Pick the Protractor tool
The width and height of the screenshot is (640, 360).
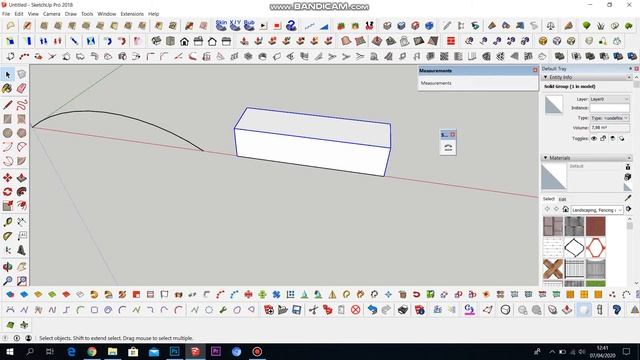pyautogui.click(x=7, y=236)
